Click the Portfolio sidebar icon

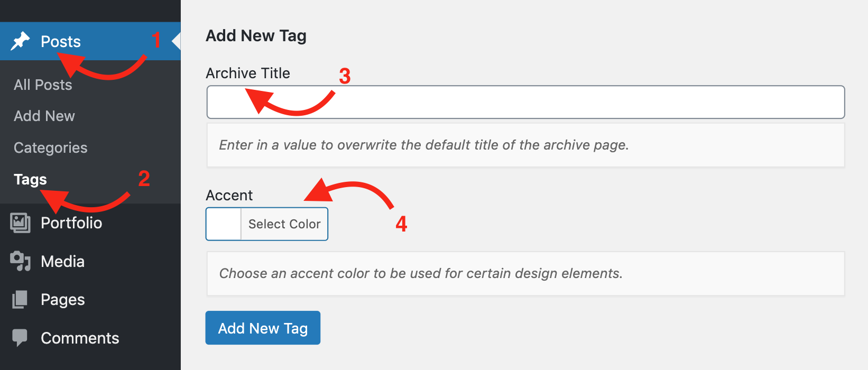tap(20, 223)
